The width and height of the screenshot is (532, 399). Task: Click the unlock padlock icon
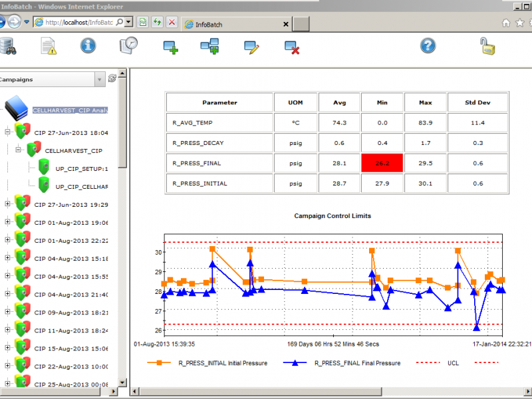(487, 46)
